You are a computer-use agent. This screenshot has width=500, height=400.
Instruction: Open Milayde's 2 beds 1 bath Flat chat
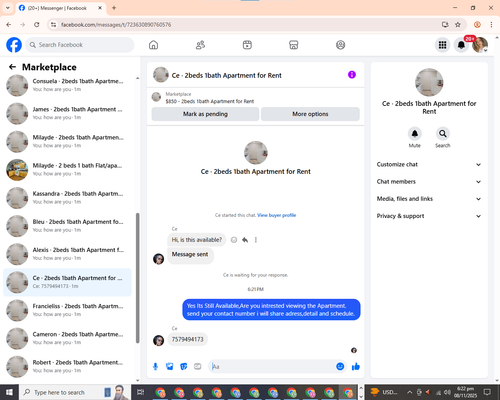(67, 170)
